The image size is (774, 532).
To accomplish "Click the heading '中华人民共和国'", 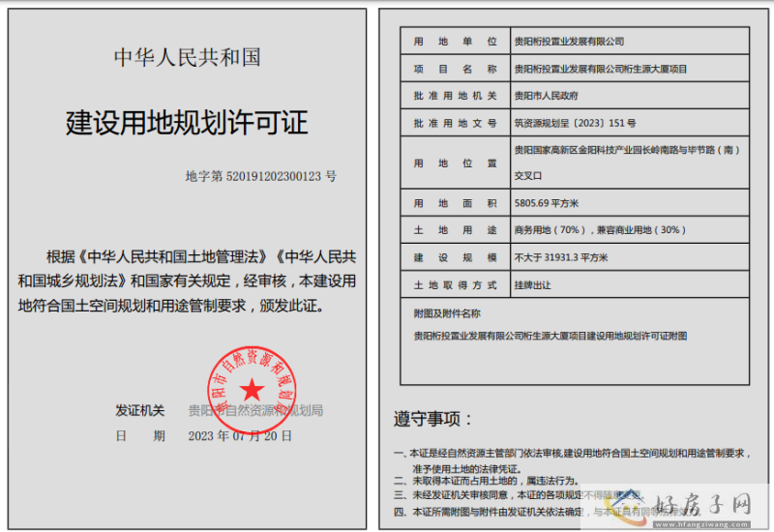I will tap(187, 57).
